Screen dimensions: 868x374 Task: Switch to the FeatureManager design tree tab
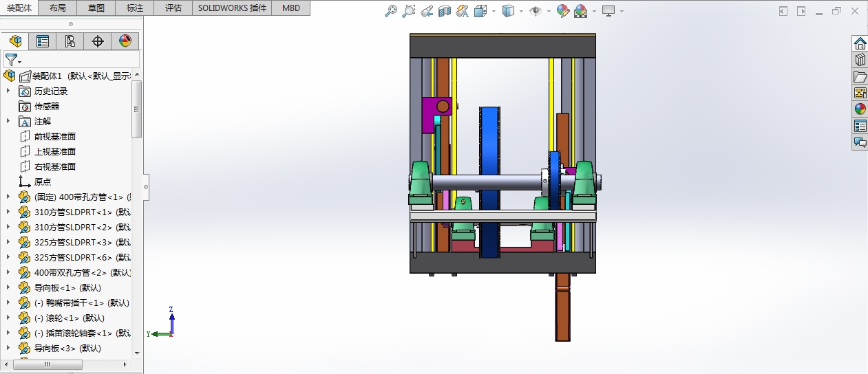click(15, 41)
